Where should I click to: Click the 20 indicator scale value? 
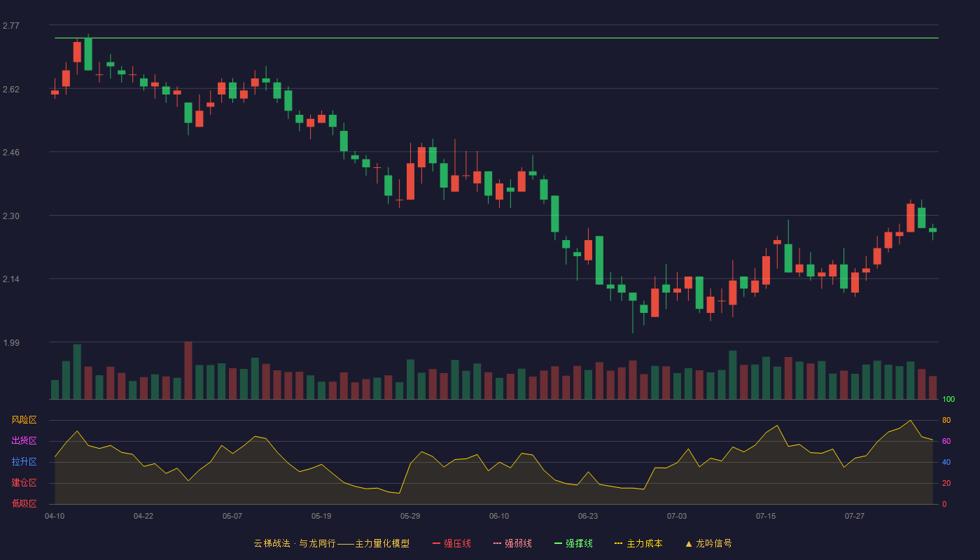(946, 483)
